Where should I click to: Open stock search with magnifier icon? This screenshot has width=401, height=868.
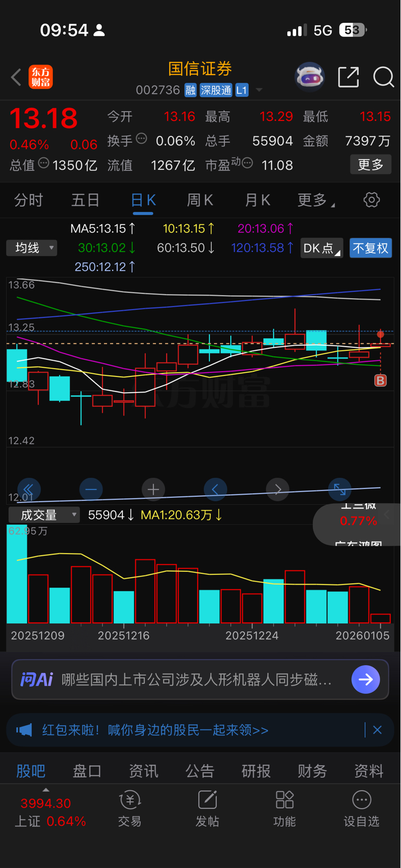coord(383,77)
